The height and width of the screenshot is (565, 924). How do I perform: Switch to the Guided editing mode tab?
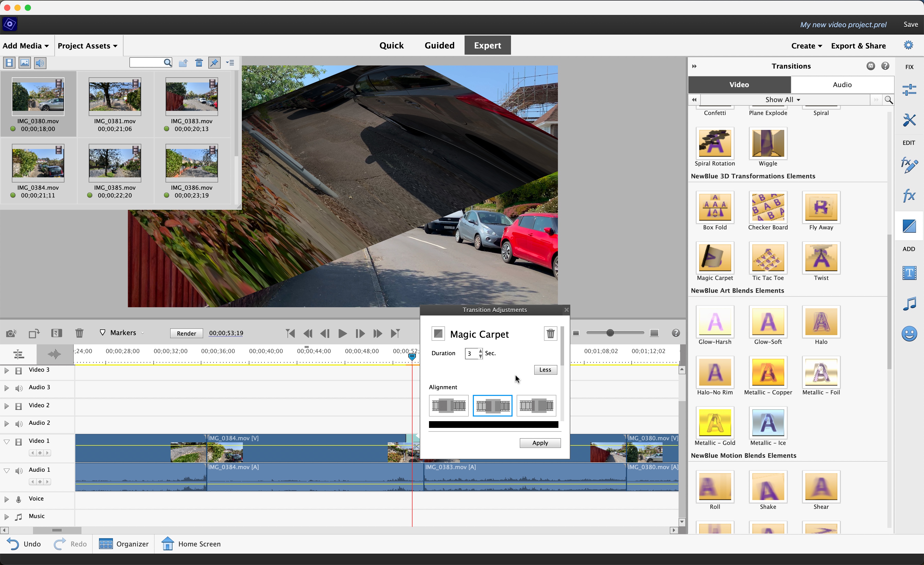(439, 45)
